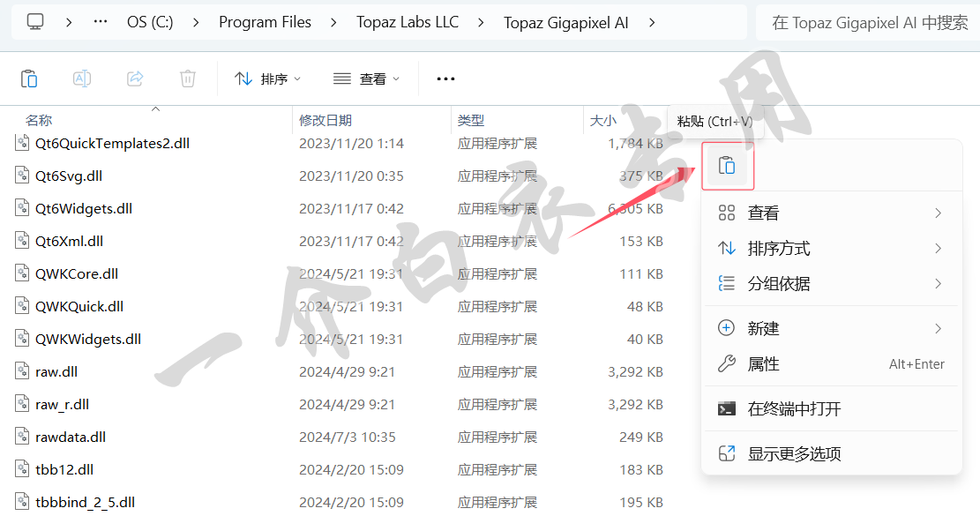Select the file name Qt6QuickTemplates2.dll
The image size is (980, 516).
pos(113,143)
